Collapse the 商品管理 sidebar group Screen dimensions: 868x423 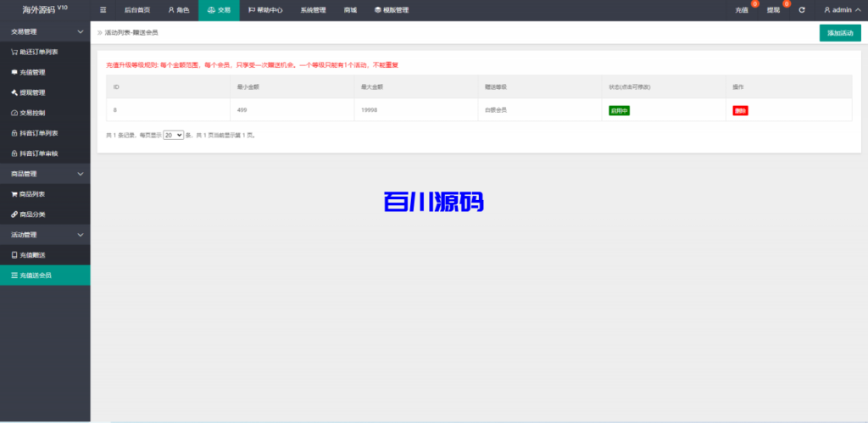point(45,174)
